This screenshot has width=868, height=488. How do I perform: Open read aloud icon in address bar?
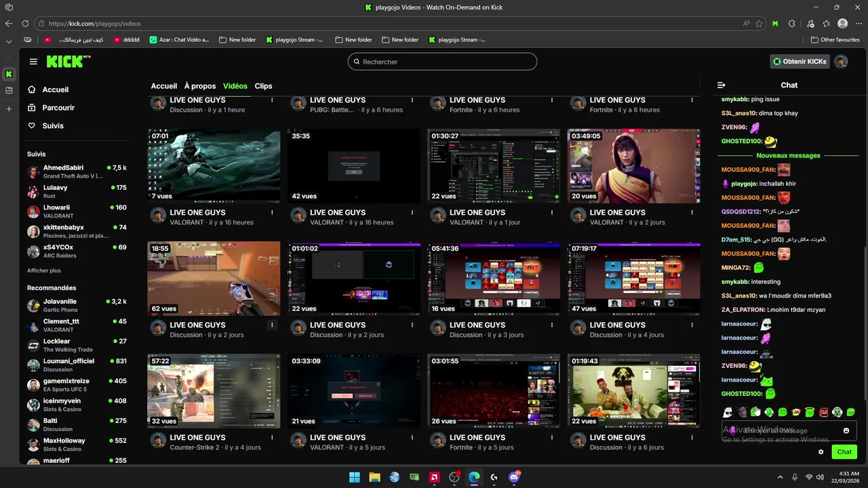pos(747,23)
